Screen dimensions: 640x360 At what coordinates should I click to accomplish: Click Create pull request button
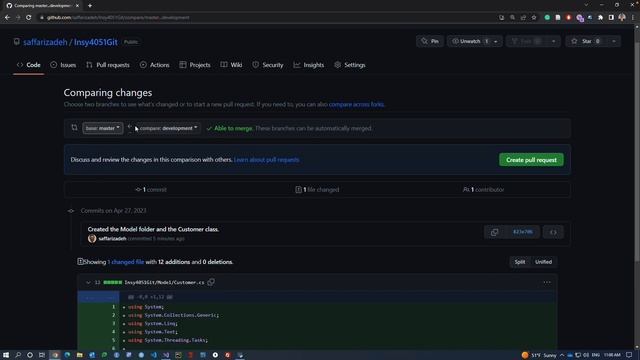[531, 160]
